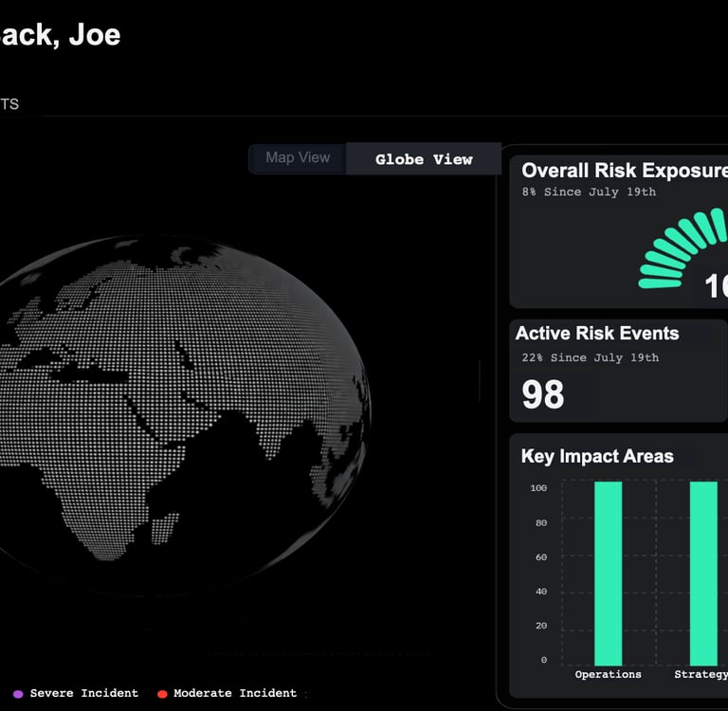Image resolution: width=728 pixels, height=711 pixels.
Task: Click the Operations bar in chart
Action: point(609,574)
